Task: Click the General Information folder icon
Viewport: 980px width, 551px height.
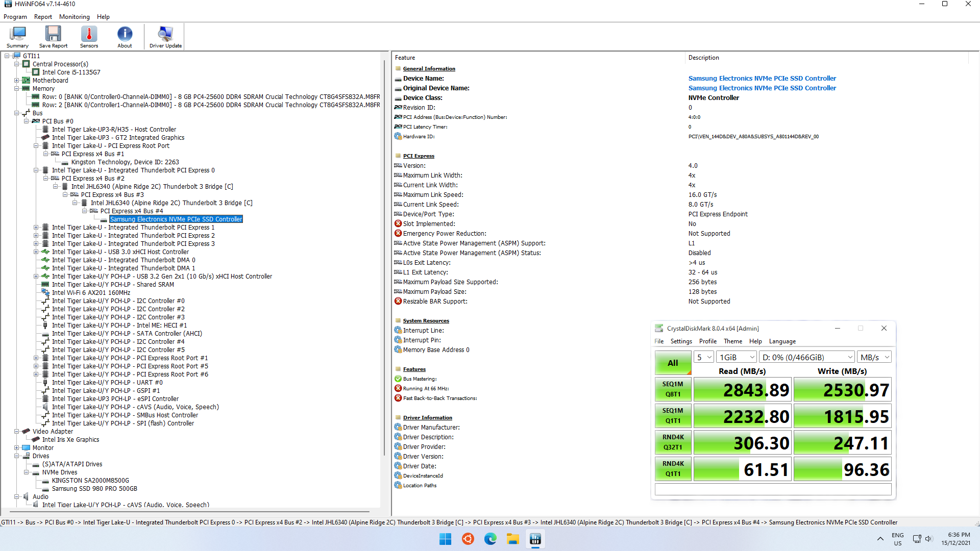Action: [x=398, y=68]
